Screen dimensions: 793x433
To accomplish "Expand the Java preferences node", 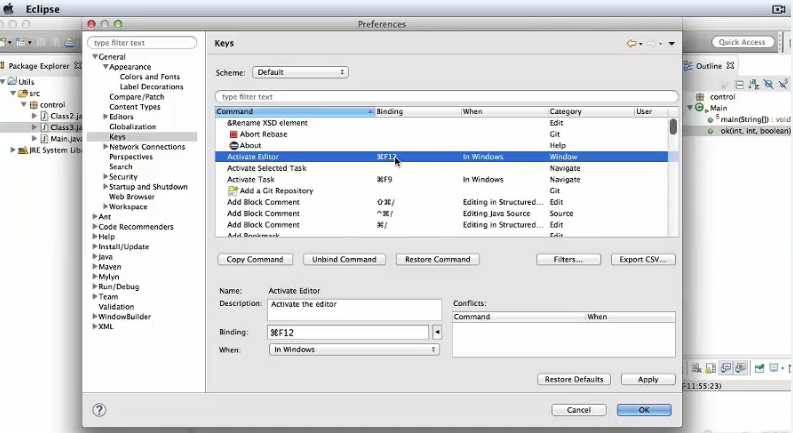I will click(95, 257).
